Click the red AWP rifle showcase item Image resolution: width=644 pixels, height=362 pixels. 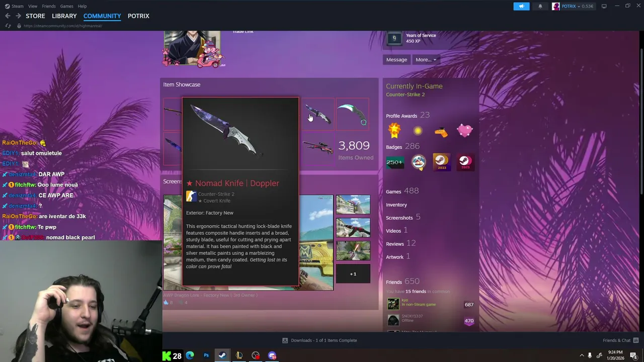(317, 148)
